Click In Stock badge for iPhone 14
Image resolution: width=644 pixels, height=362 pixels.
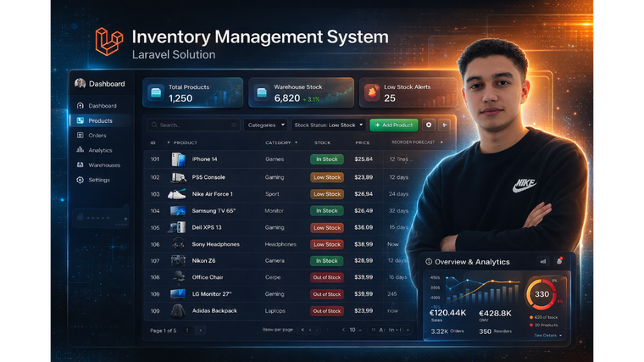327,159
